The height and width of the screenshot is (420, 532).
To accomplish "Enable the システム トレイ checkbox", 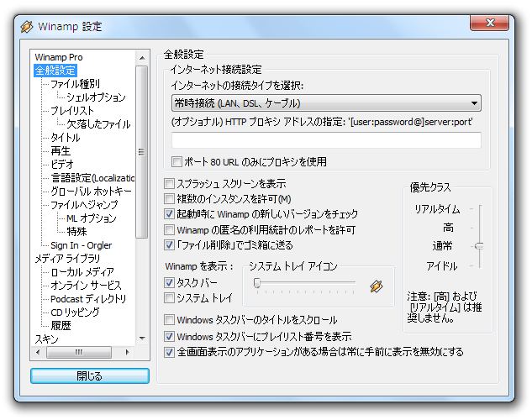I will coord(169,298).
